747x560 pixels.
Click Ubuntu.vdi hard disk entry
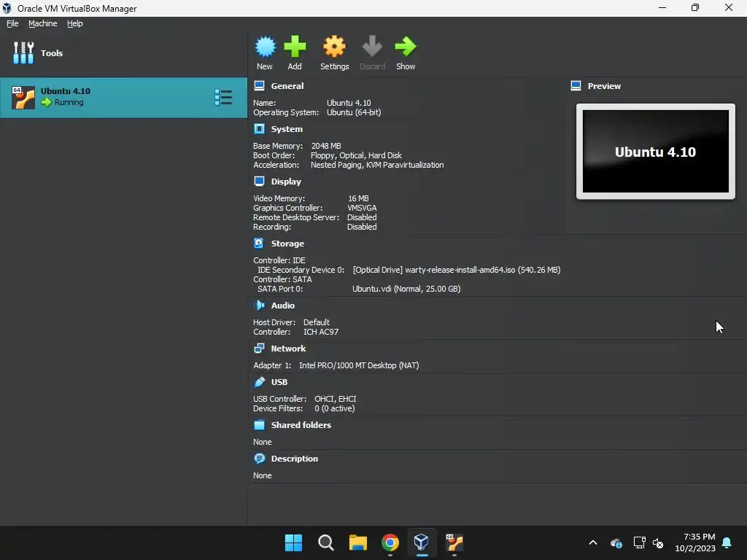[406, 289]
